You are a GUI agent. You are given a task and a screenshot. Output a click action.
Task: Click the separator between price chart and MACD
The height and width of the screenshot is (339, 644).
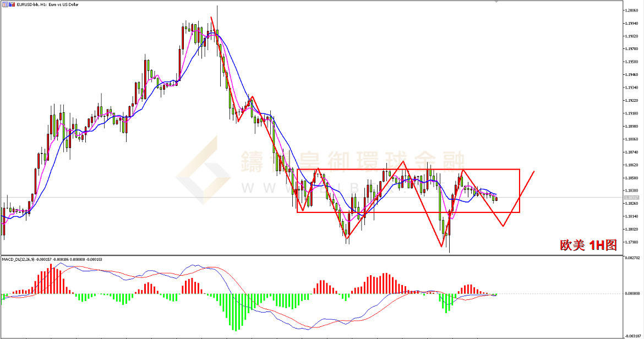308,255
